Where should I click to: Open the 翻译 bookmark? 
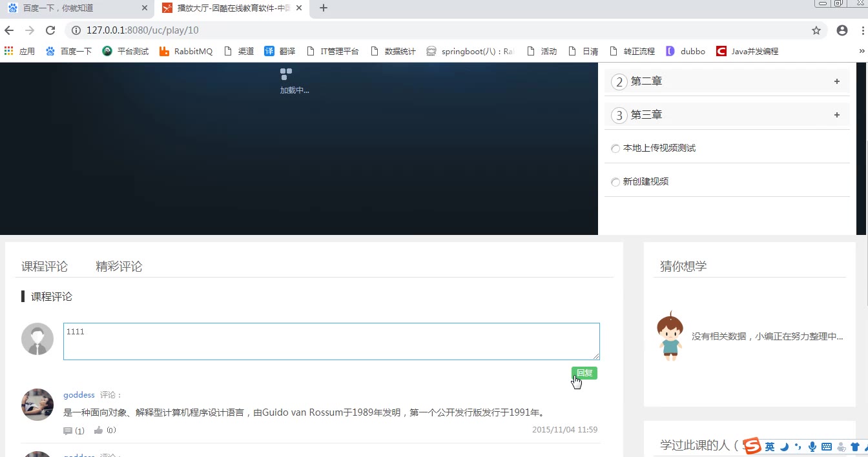point(280,51)
